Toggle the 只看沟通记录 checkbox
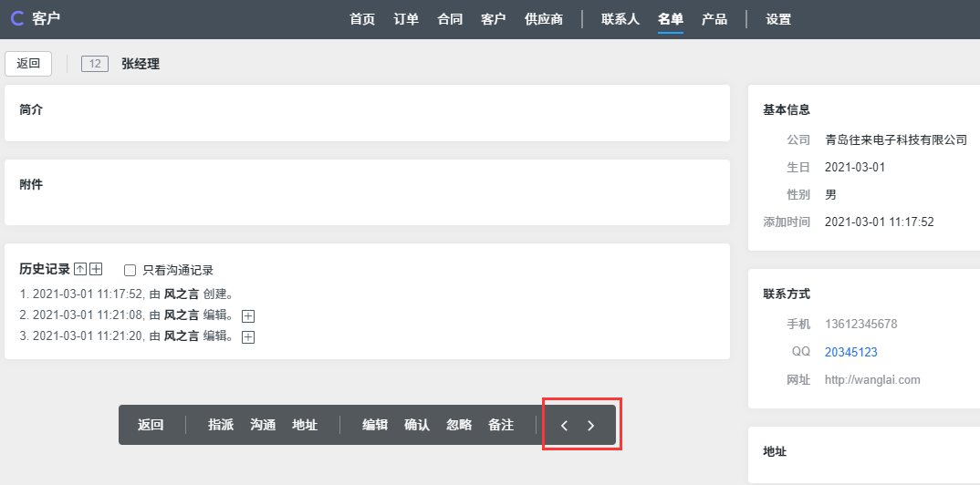This screenshot has width=980, height=485. 130,270
